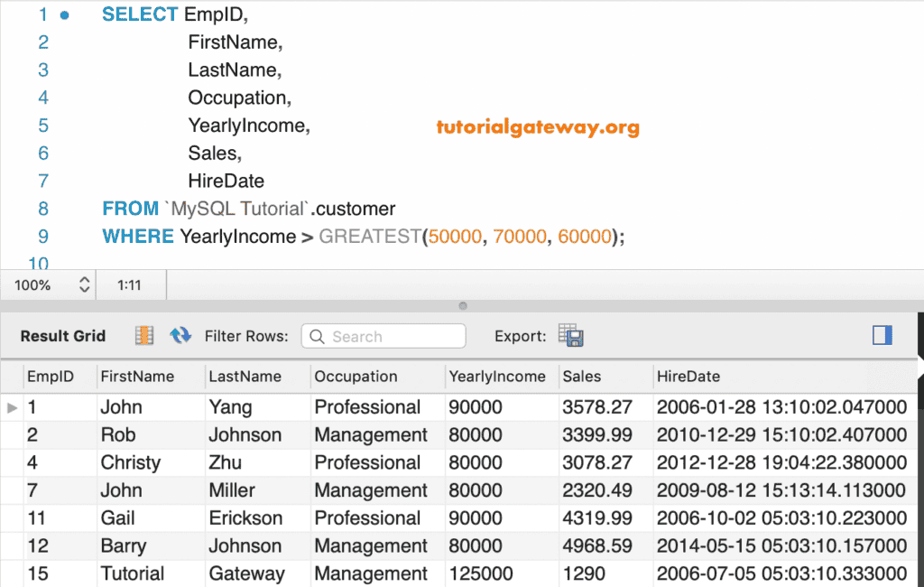Click HireDate on editor line 7
924x587 pixels.
(x=226, y=181)
